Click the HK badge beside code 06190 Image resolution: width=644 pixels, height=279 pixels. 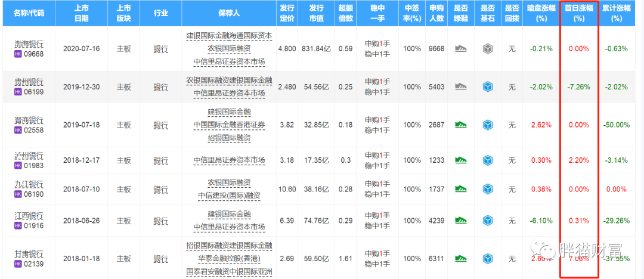coord(18,194)
